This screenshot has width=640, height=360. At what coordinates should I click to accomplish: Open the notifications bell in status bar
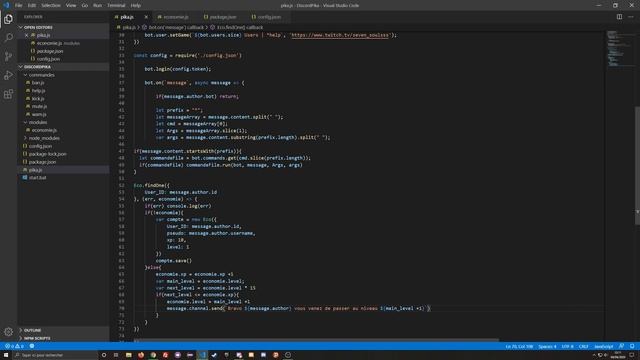632,346
